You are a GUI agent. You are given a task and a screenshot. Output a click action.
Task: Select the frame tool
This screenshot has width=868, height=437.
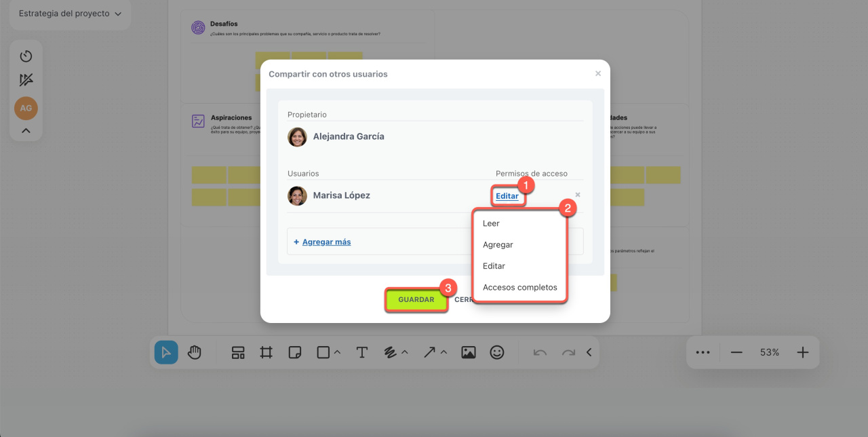266,352
